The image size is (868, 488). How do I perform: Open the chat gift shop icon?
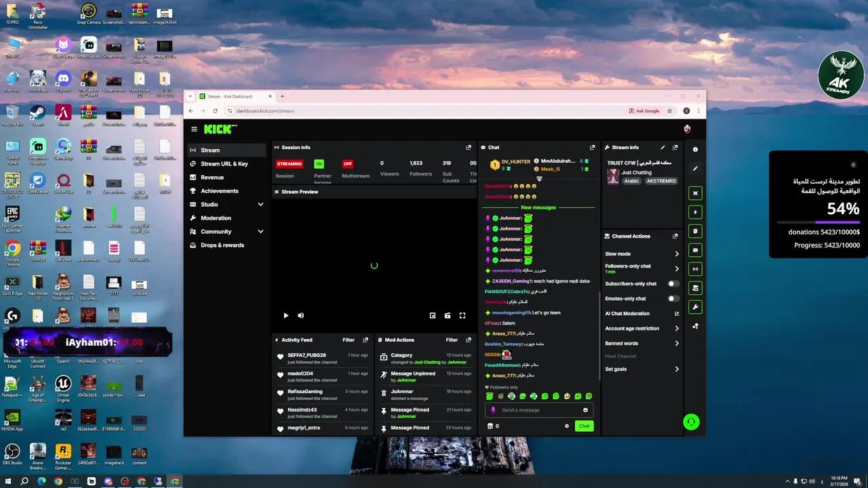coord(490,426)
